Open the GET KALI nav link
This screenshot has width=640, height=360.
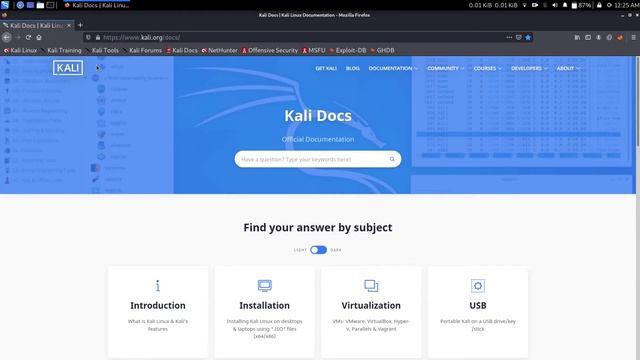tap(326, 68)
